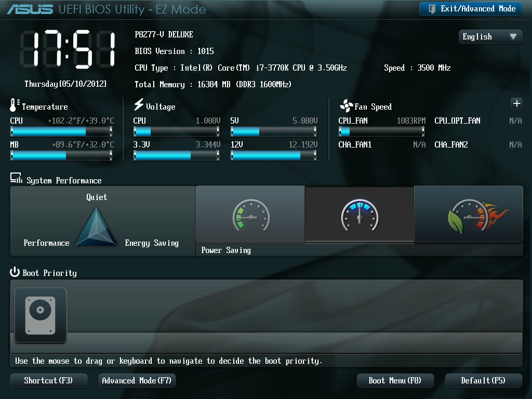Select the Normal mode blue gauge icon
Screen dimensions: 532x399
click(x=360, y=215)
